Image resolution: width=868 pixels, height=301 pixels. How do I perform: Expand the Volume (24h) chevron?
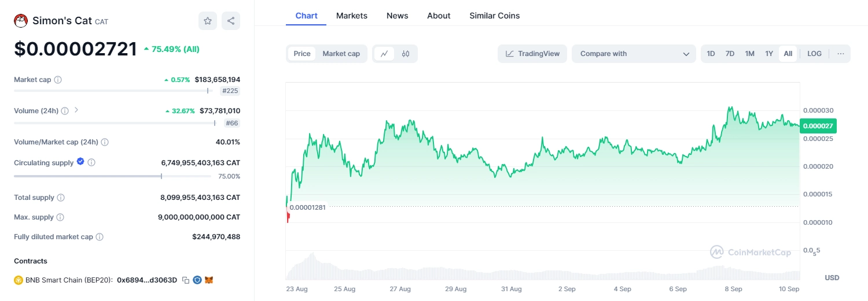(x=76, y=110)
